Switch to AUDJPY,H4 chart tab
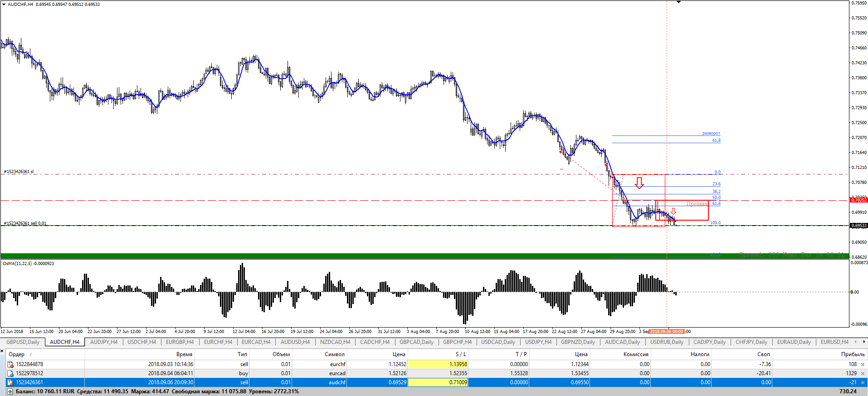The height and width of the screenshot is (396, 868). tap(104, 342)
